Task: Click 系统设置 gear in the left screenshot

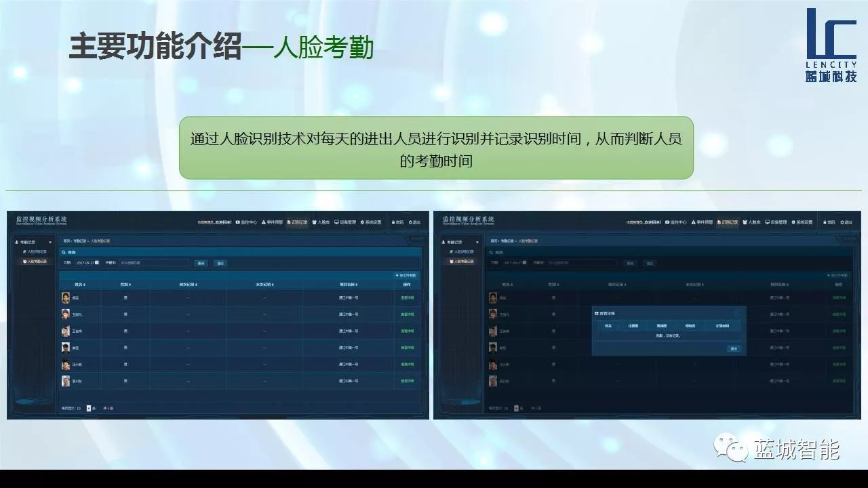Action: pyautogui.click(x=363, y=222)
